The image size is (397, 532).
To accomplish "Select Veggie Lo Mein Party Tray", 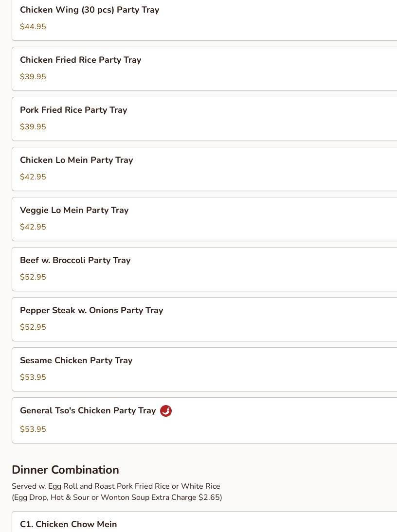I will click(x=74, y=211).
